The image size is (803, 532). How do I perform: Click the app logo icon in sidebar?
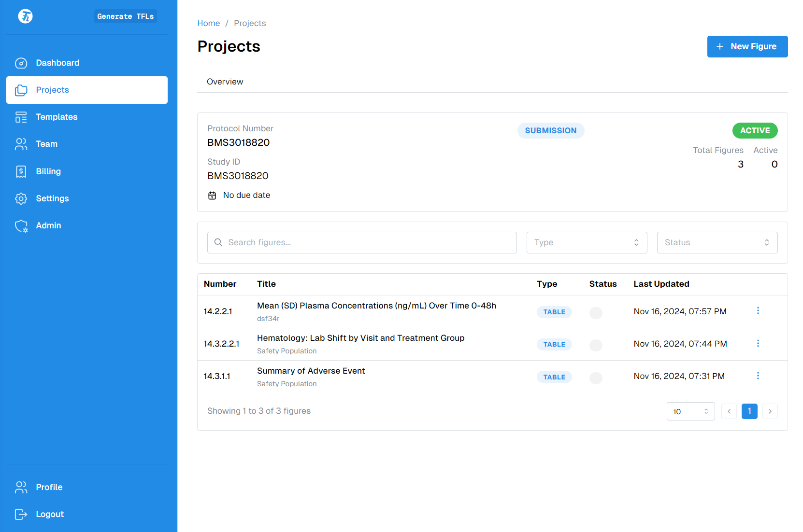point(25,16)
